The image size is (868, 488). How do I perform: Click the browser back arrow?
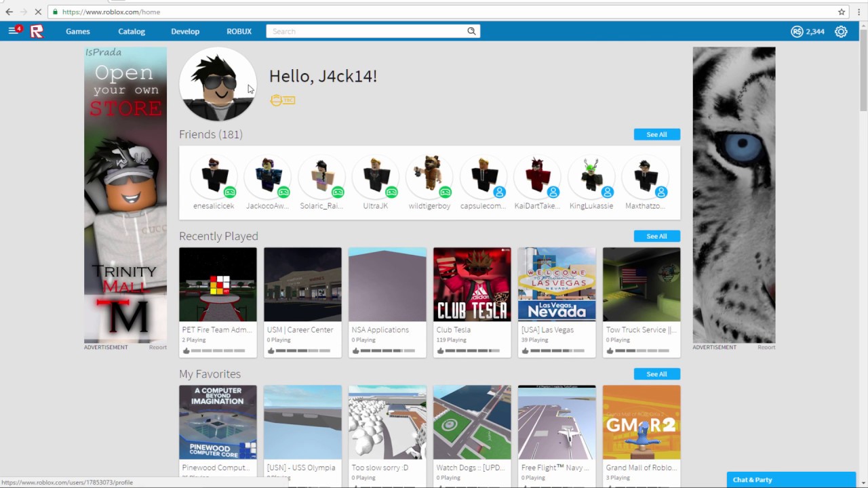[x=9, y=12]
